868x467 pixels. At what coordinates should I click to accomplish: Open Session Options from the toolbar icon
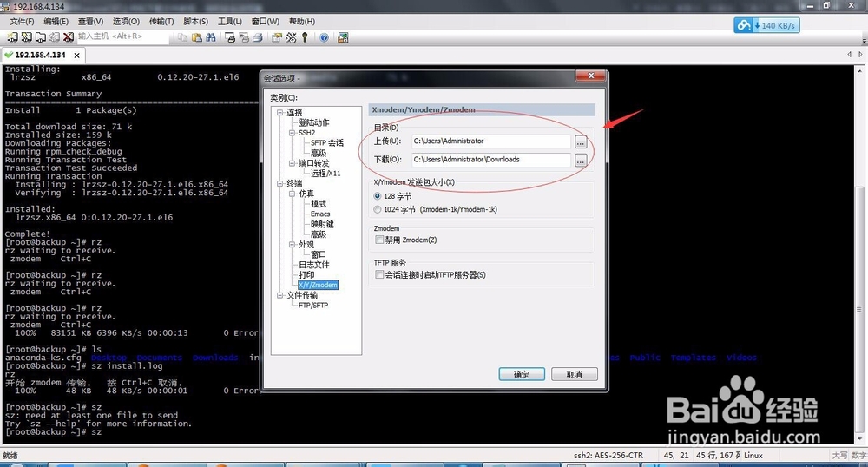277,37
